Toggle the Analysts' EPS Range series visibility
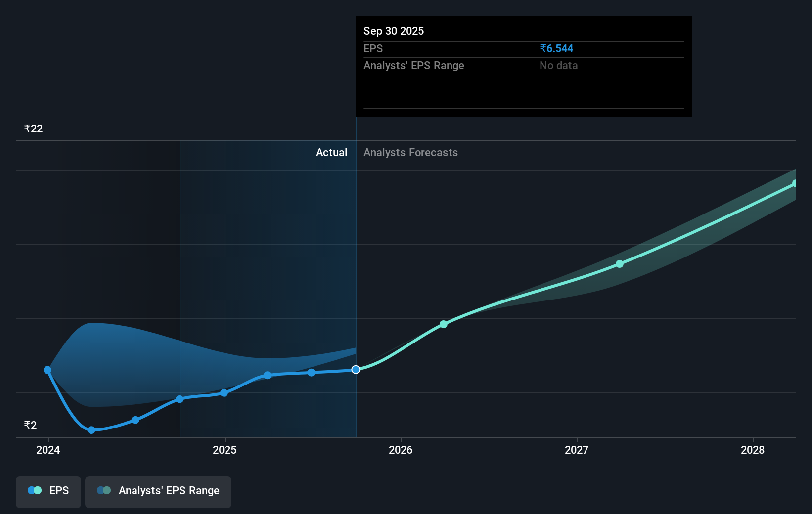 point(158,491)
